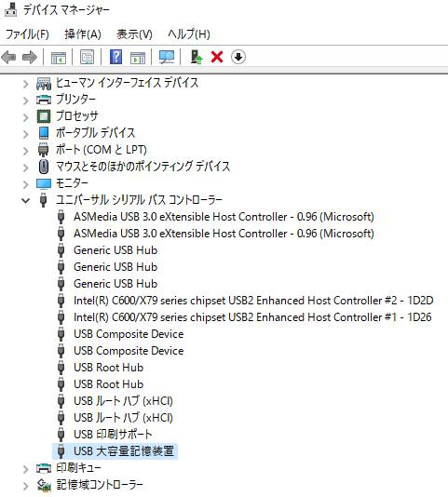Expand the プロセッサ node

click(26, 117)
